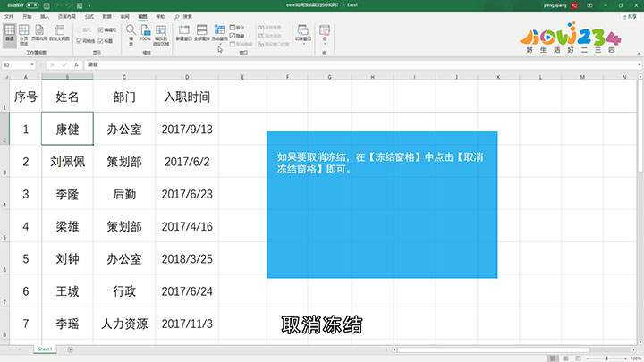This screenshot has width=644, height=362.
Task: Click Page Break Preview icon in status bar
Action: click(x=579, y=358)
